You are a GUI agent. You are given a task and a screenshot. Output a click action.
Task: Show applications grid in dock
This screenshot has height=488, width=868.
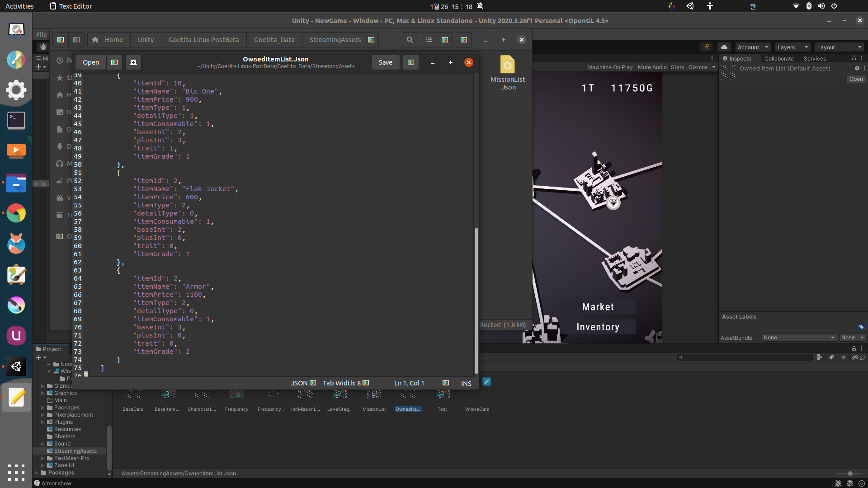tap(16, 473)
